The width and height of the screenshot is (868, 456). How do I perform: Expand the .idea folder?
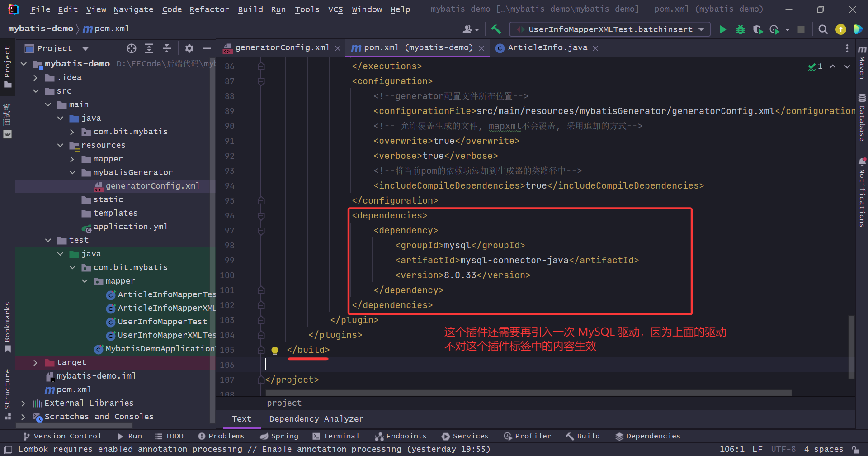(35, 78)
